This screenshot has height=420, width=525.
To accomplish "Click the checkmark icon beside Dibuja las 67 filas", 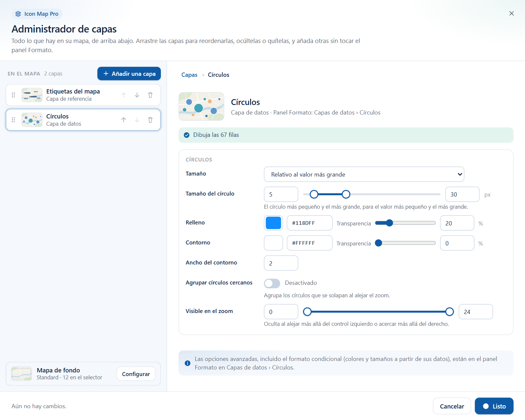I will coord(187,135).
